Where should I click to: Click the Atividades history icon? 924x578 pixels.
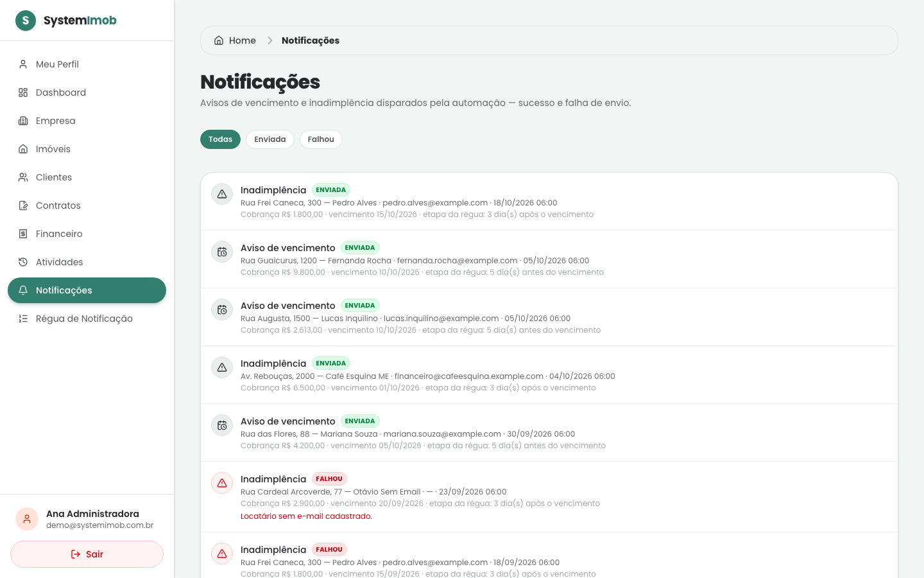coord(23,262)
